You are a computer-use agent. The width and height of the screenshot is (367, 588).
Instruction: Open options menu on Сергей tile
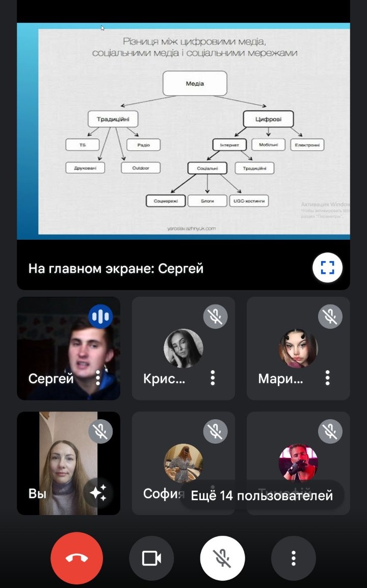[98, 377]
